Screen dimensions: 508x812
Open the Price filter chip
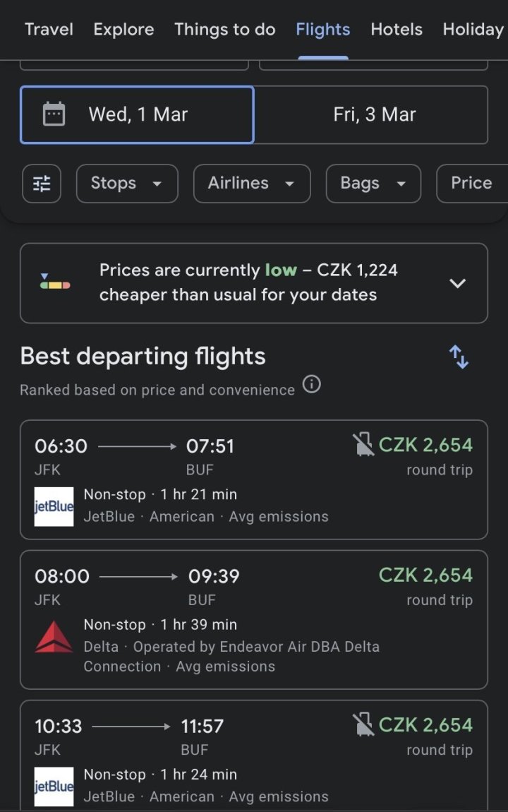coord(471,184)
